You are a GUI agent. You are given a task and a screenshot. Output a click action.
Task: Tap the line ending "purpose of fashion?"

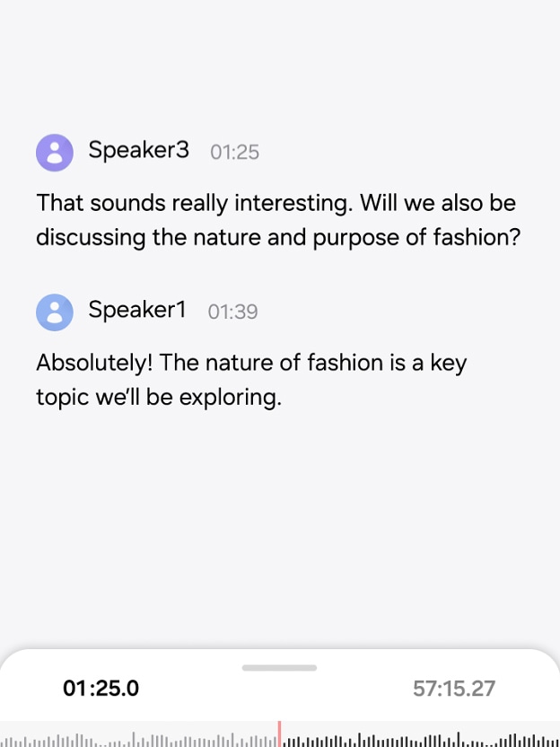278,237
